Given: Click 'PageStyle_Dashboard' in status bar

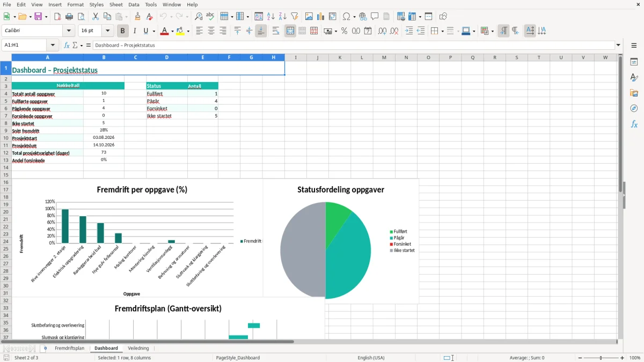Looking at the screenshot, I should [x=238, y=358].
